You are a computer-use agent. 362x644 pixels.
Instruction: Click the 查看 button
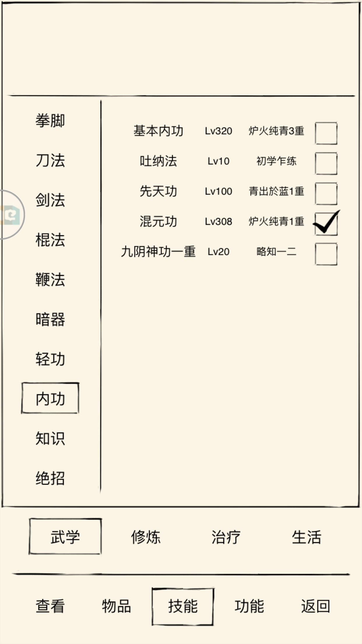(50, 606)
